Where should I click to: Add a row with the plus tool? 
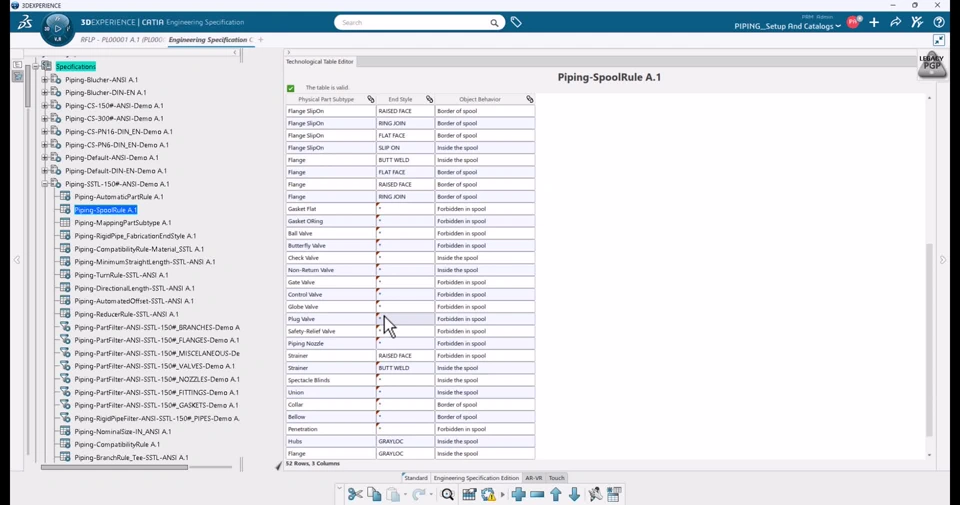[x=519, y=495]
